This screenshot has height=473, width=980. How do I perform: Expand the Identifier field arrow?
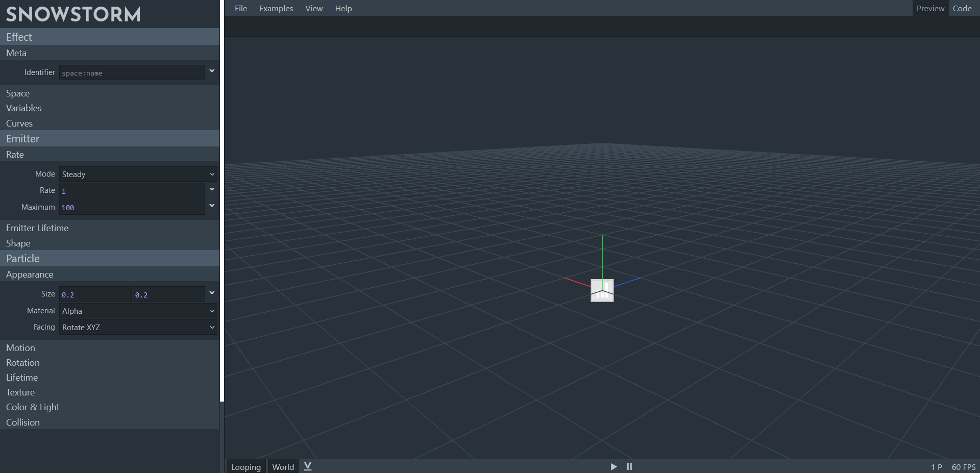pyautogui.click(x=212, y=71)
